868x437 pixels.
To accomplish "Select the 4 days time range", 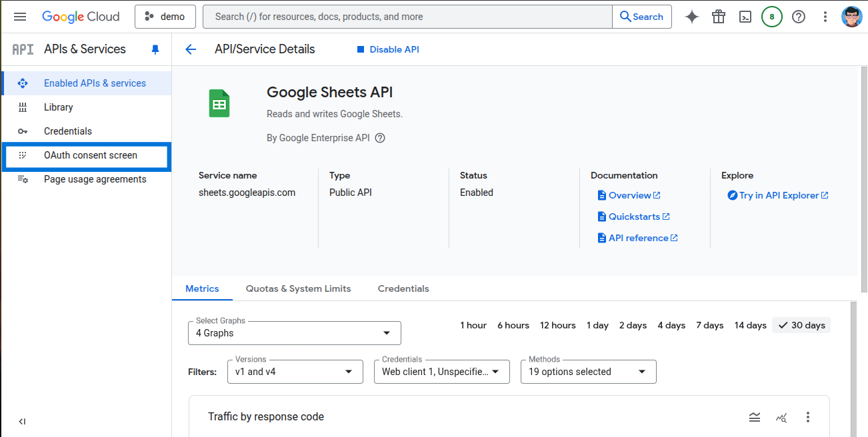I will click(x=671, y=325).
